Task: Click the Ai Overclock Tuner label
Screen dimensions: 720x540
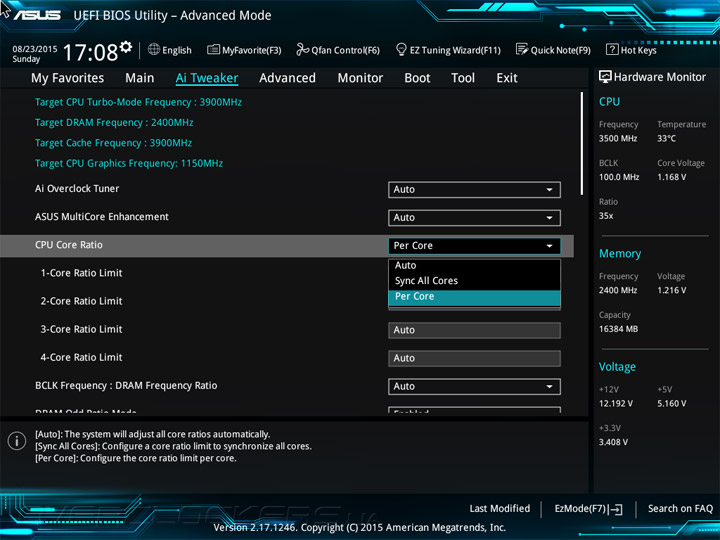Action: coord(77,188)
